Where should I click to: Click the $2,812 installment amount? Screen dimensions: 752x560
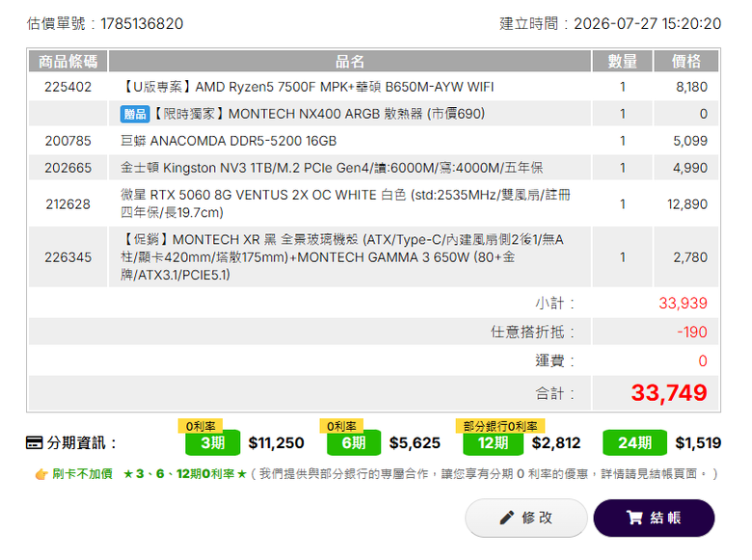(x=556, y=442)
